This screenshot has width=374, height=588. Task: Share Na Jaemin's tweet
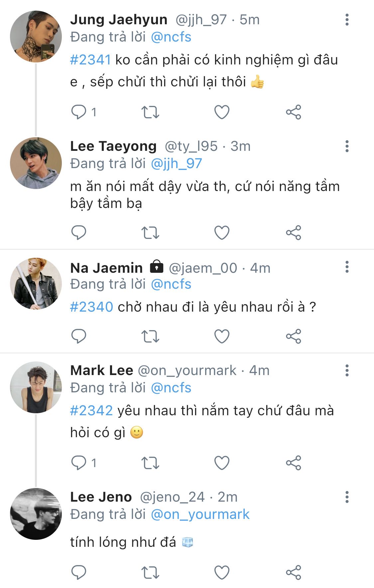[x=293, y=336]
